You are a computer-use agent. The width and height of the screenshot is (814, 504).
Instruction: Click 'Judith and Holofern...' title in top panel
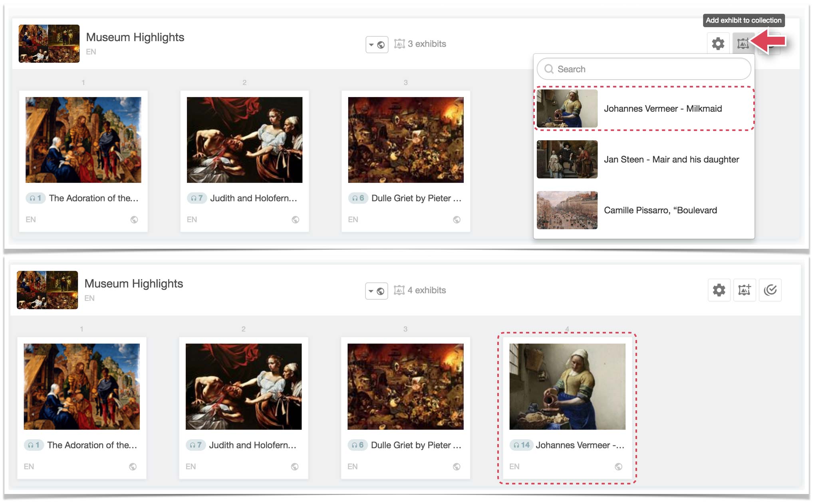click(254, 198)
